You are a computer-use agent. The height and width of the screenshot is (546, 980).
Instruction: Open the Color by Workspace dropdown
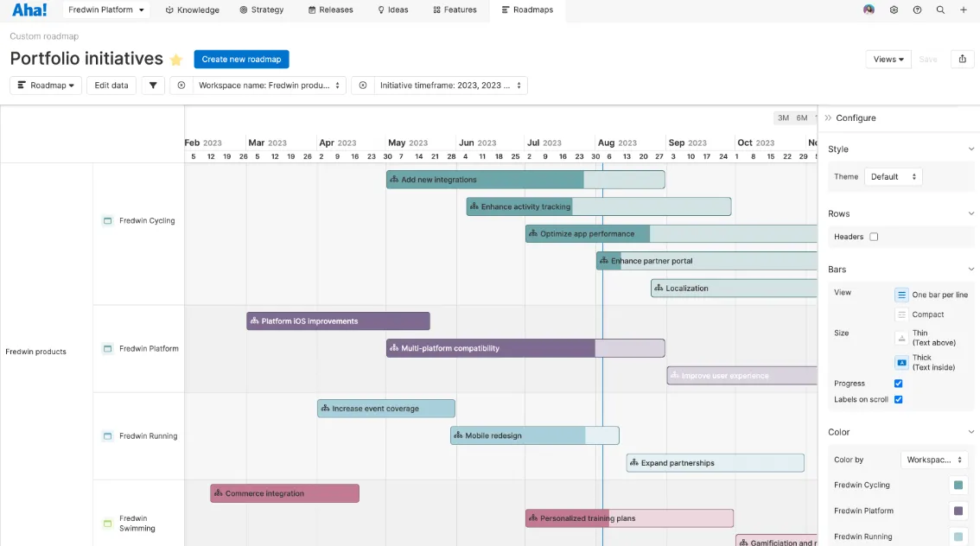(933, 460)
